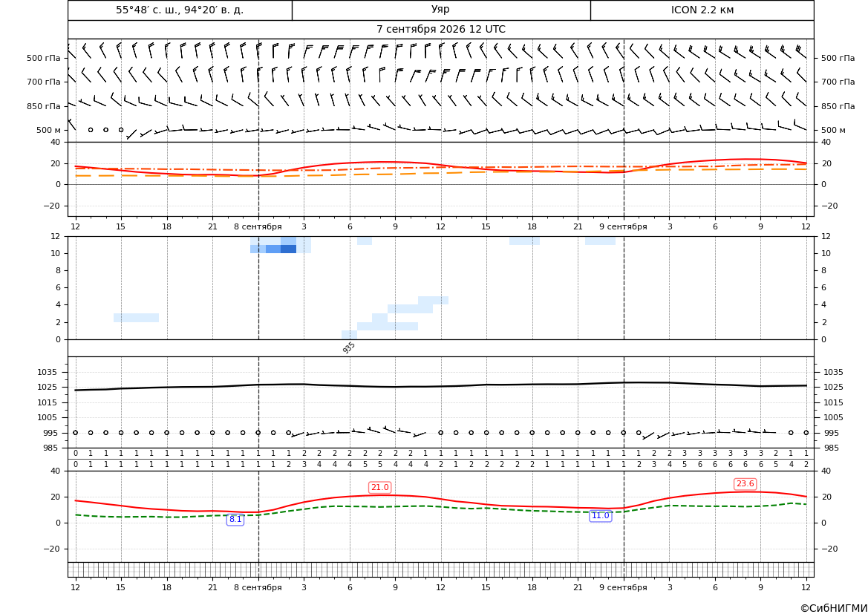This screenshot has width=868, height=614.
Task: Click the 21.0 maximum temperature label
Action: click(379, 487)
